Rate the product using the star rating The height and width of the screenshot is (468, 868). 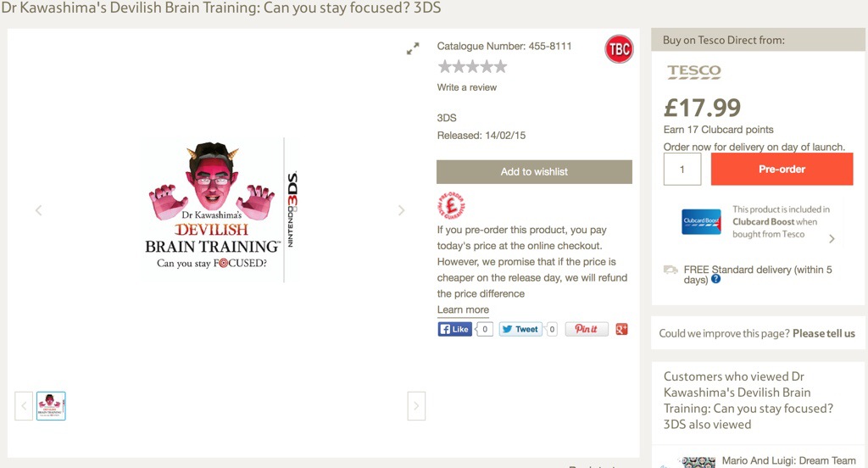coord(472,67)
